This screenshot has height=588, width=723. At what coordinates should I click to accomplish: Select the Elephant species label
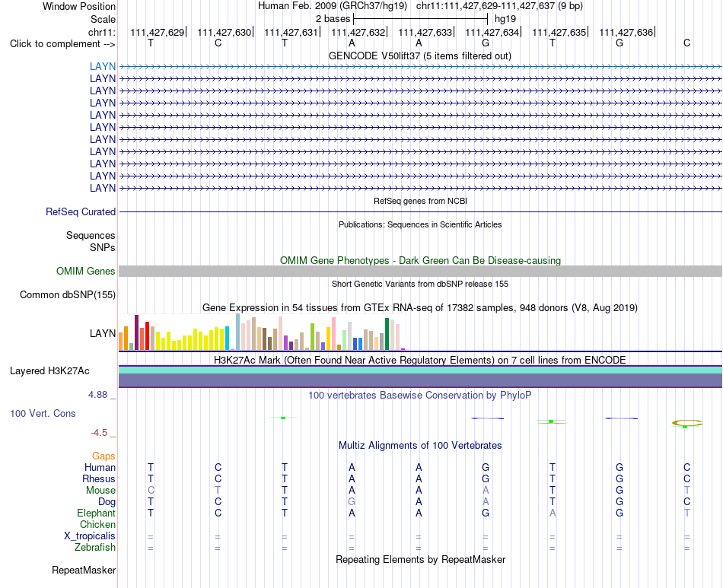97,513
